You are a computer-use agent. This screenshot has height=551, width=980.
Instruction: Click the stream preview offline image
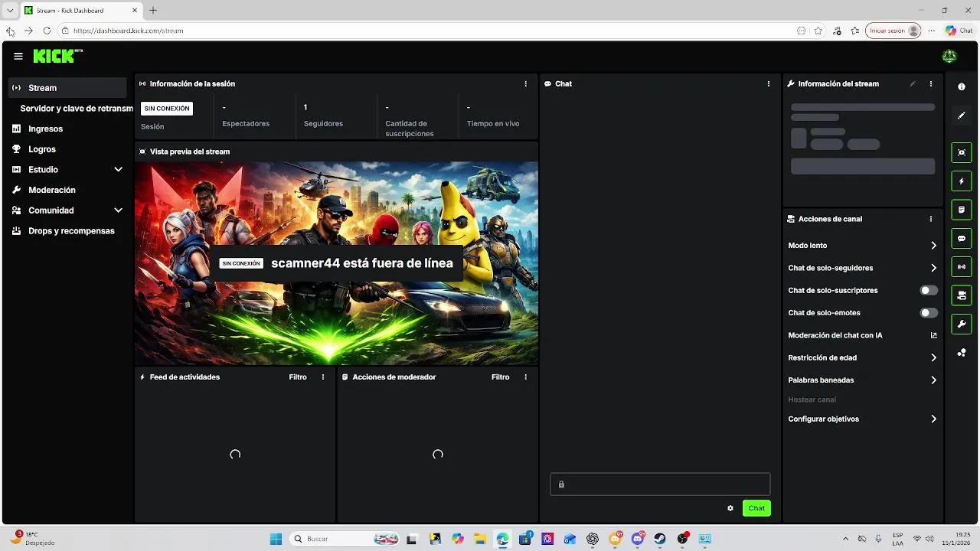tap(336, 263)
